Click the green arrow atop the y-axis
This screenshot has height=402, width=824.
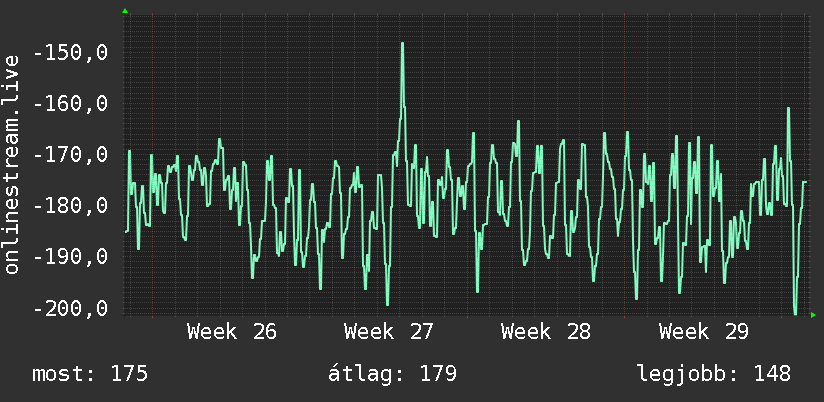125,11
